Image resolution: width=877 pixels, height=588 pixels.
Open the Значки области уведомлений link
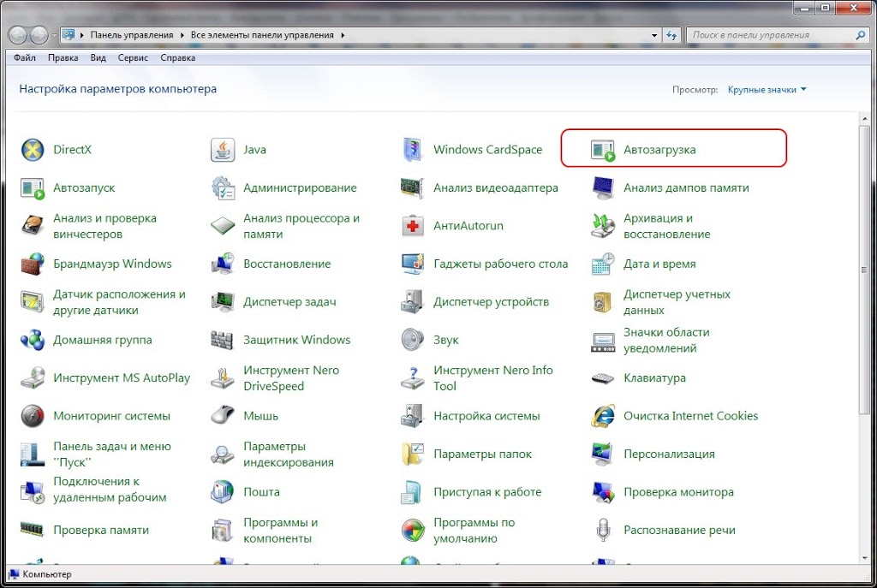point(666,340)
